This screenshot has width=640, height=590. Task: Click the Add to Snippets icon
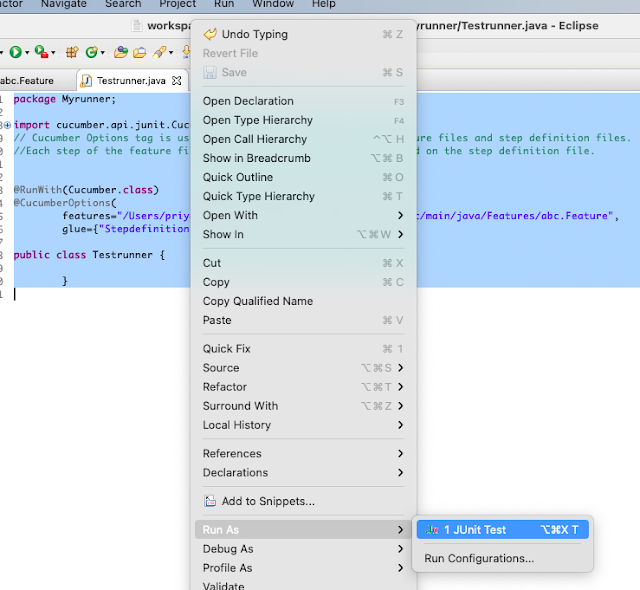click(210, 501)
